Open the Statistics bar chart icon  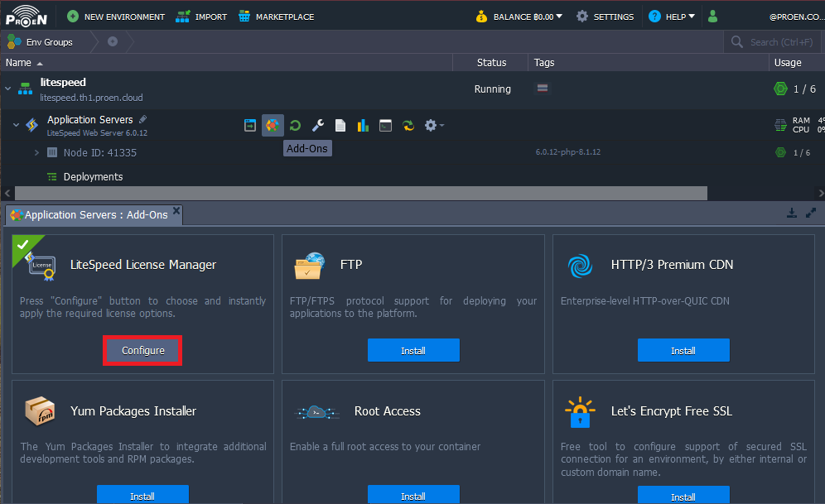click(x=363, y=125)
